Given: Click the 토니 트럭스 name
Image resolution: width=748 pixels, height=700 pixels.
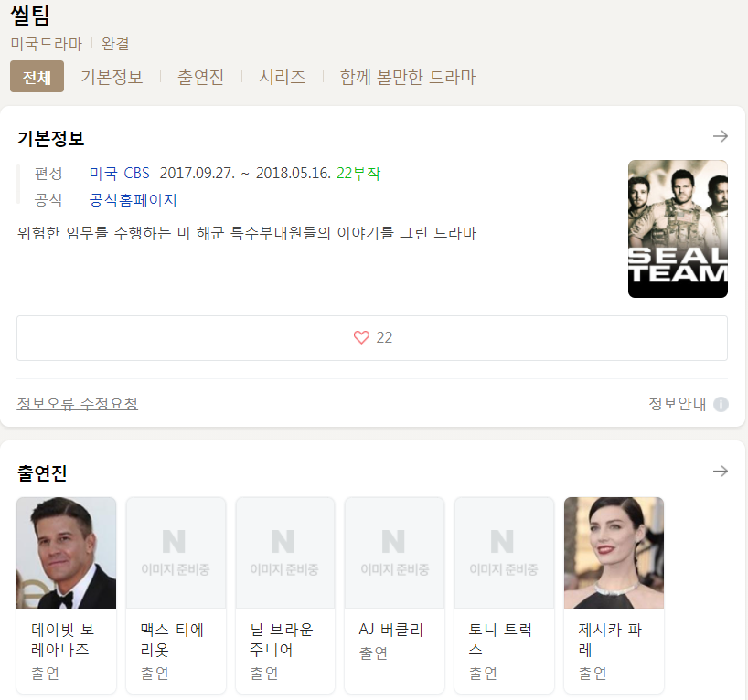Looking at the screenshot, I should pos(500,640).
